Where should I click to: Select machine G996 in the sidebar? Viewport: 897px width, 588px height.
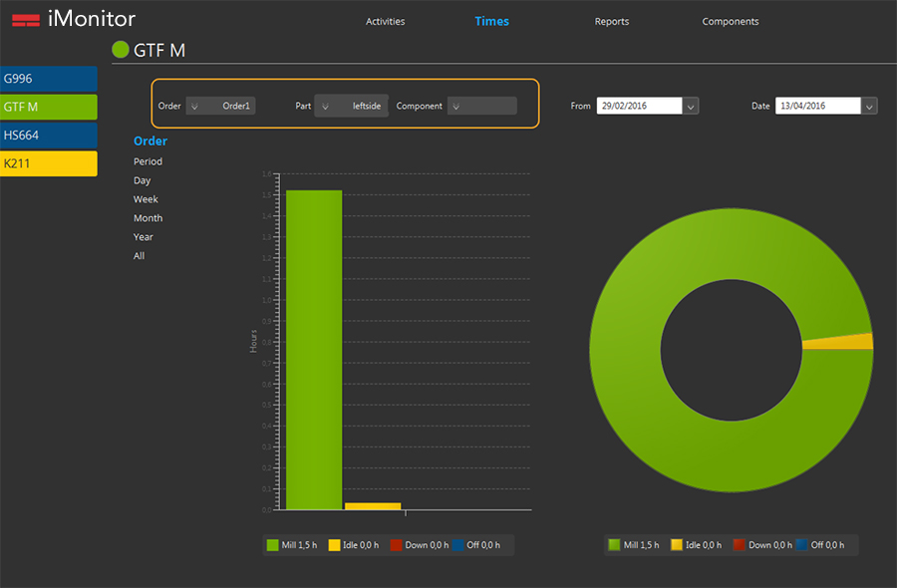tap(48, 78)
